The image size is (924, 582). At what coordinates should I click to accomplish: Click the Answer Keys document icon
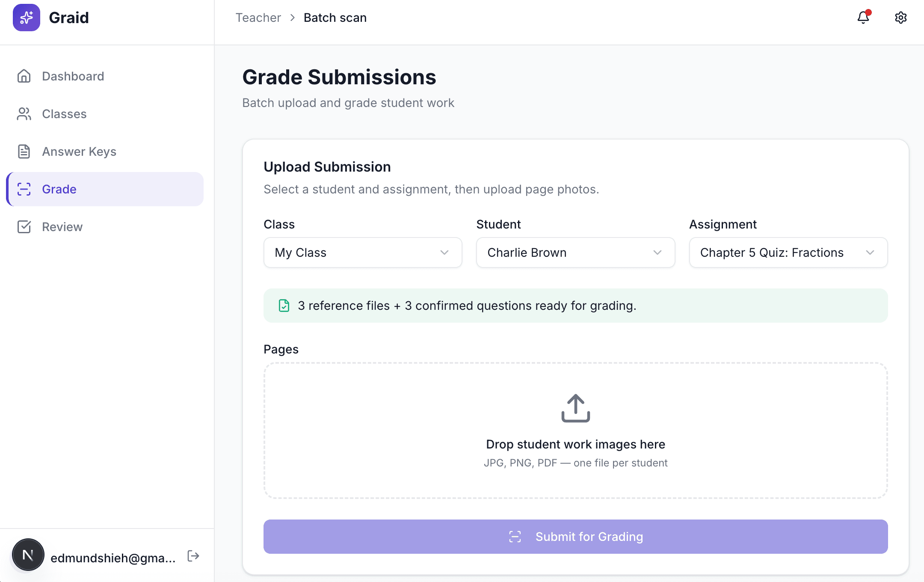(x=24, y=151)
